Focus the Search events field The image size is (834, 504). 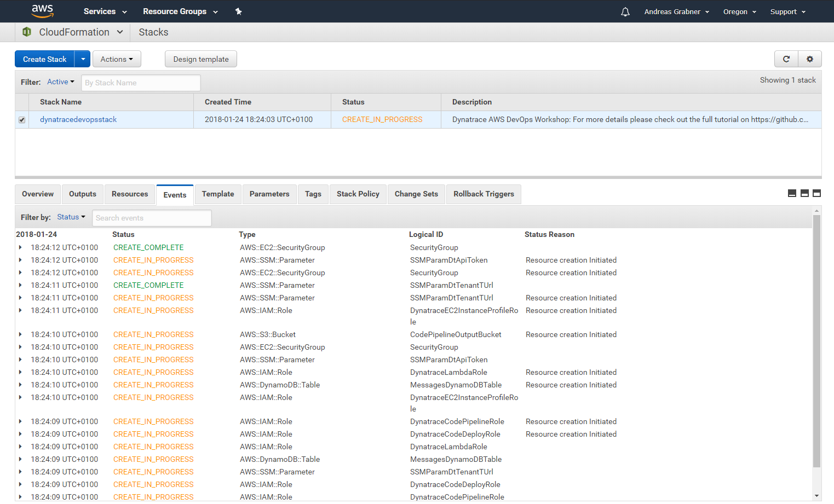click(152, 218)
